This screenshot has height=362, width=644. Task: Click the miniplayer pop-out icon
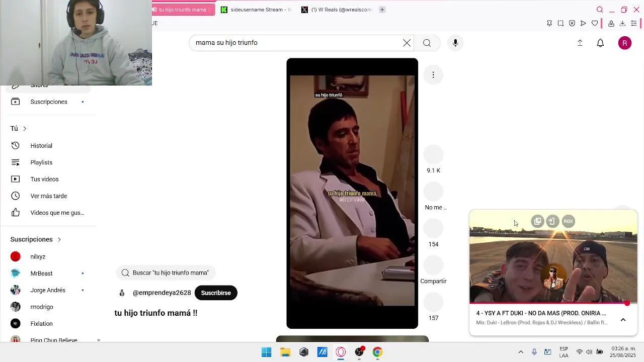click(537, 221)
